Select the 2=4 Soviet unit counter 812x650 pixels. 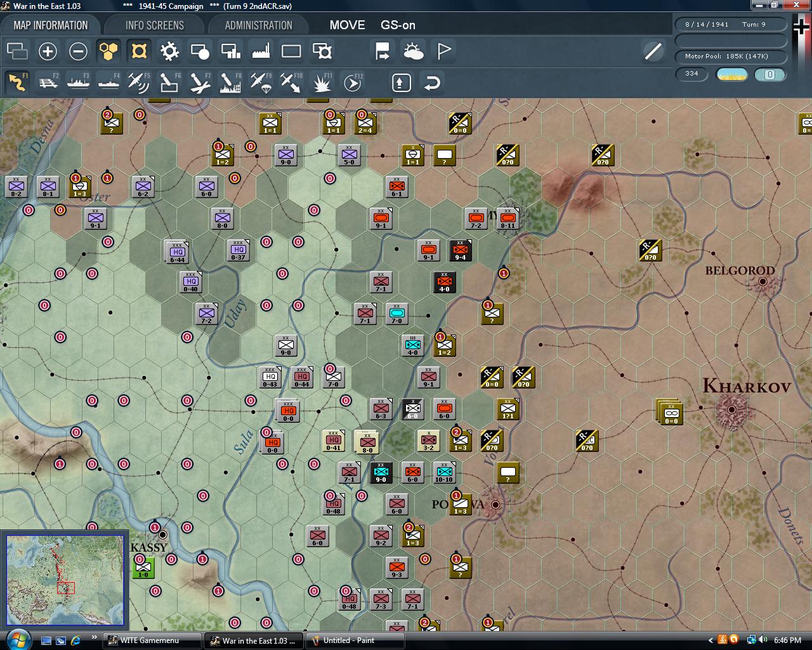click(x=365, y=123)
